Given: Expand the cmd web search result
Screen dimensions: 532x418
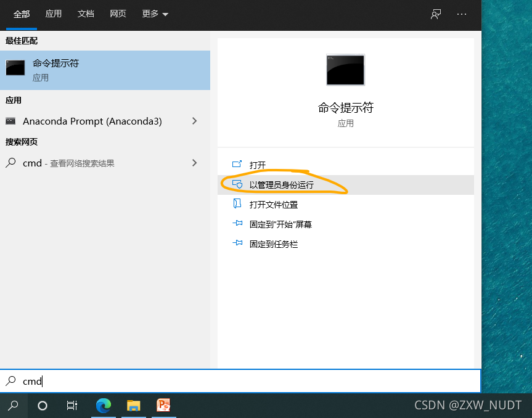Looking at the screenshot, I should tap(195, 163).
